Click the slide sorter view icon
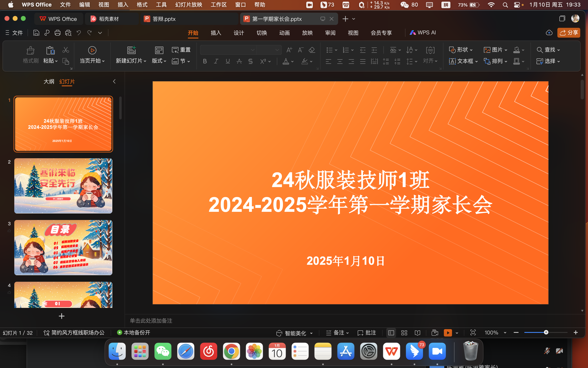 404,333
